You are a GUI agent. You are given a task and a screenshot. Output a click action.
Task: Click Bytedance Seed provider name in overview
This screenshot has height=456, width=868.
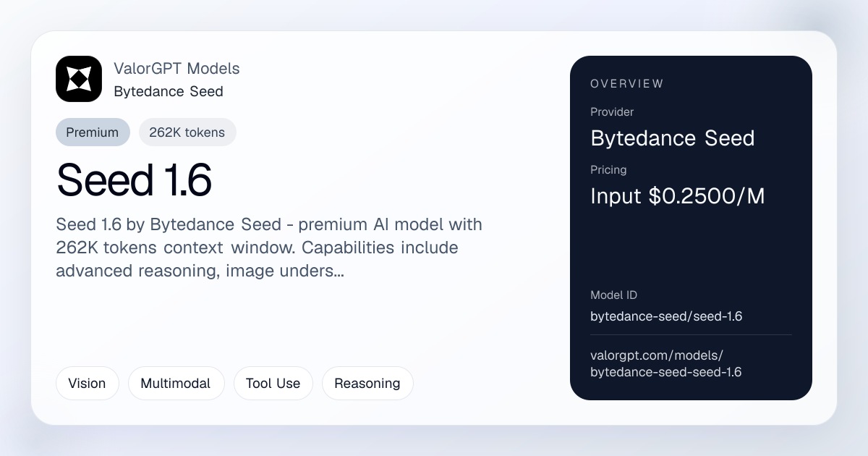[x=673, y=138]
